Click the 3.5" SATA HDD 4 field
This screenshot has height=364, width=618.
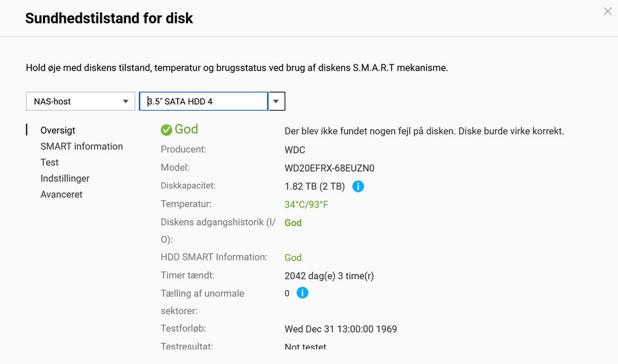(203, 102)
